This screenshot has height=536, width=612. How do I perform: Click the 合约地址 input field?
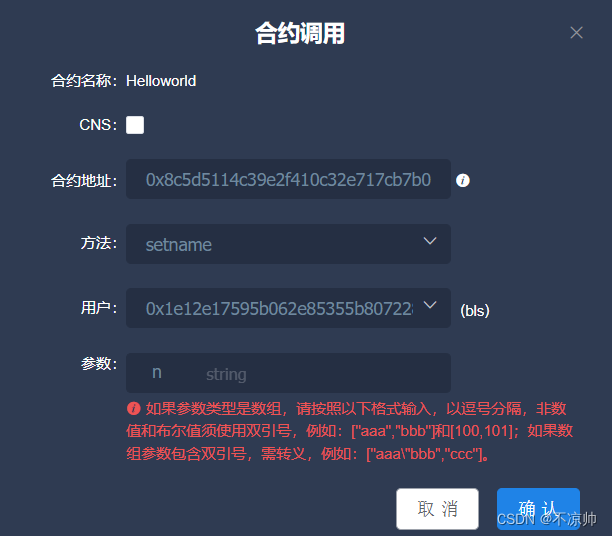tap(288, 179)
